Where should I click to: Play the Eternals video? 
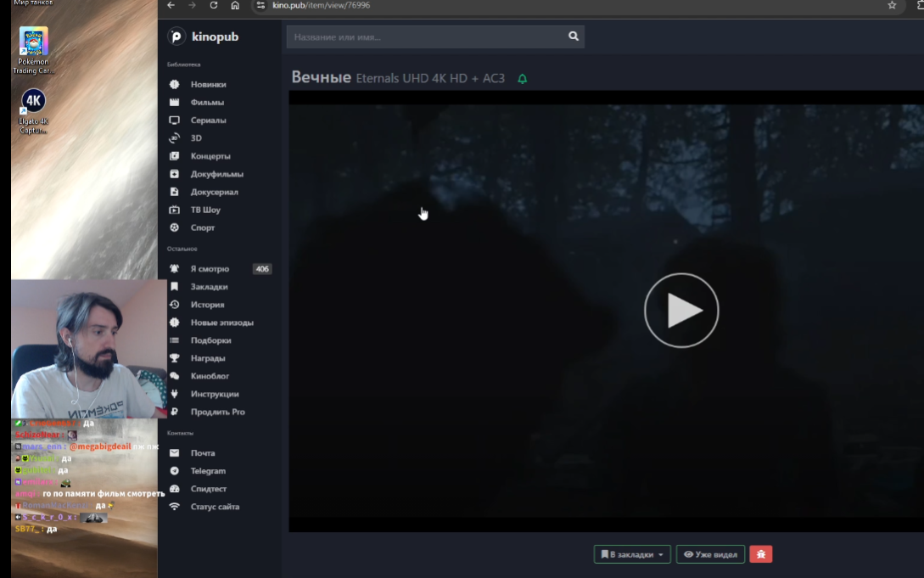(x=681, y=311)
